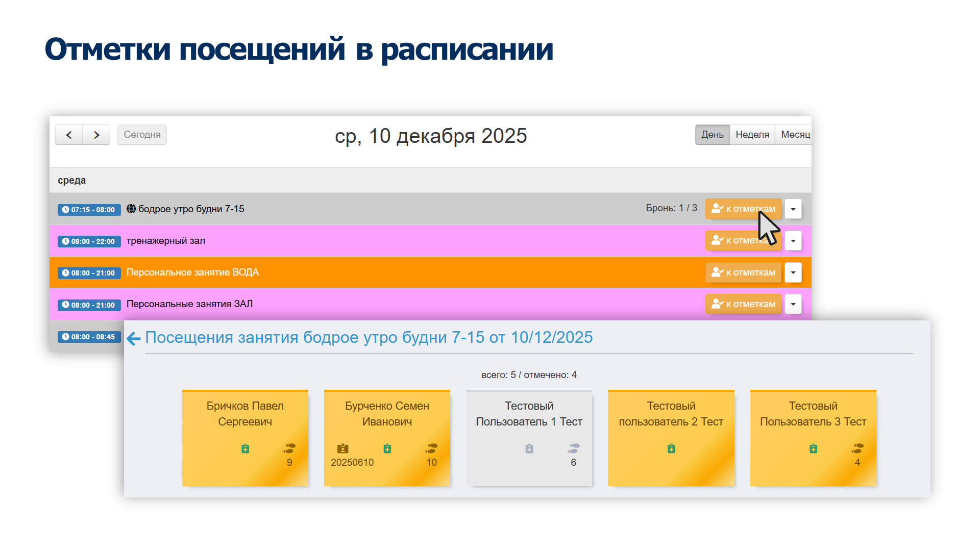The width and height of the screenshot is (980, 551).
Task: Select Тестовый Пользователь 1 Тест card name
Action: (x=529, y=414)
